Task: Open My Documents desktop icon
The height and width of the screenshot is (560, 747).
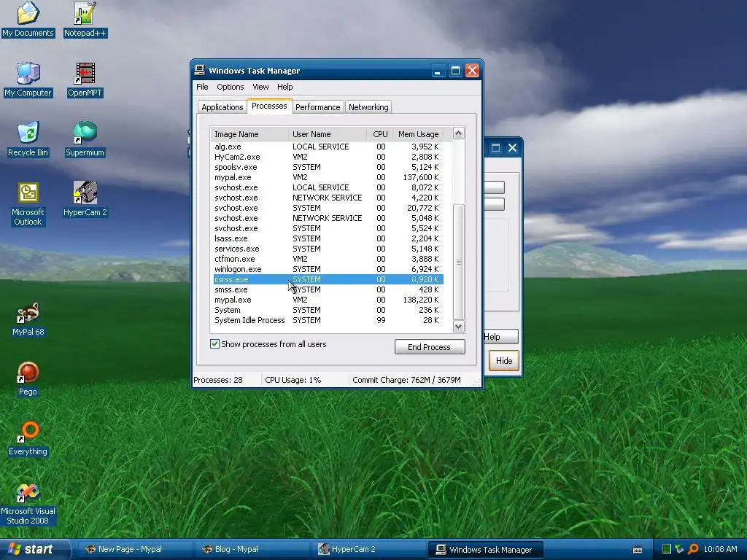Action: pos(28,20)
